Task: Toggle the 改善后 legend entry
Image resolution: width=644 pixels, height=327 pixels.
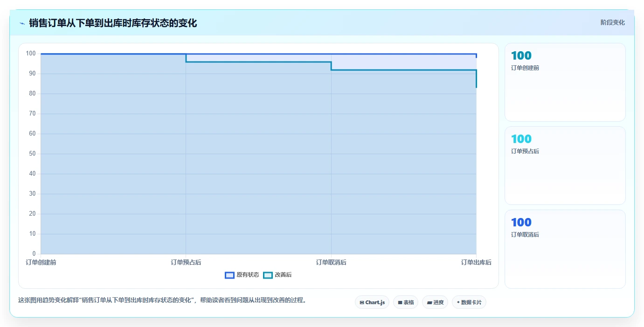Action: click(277, 275)
